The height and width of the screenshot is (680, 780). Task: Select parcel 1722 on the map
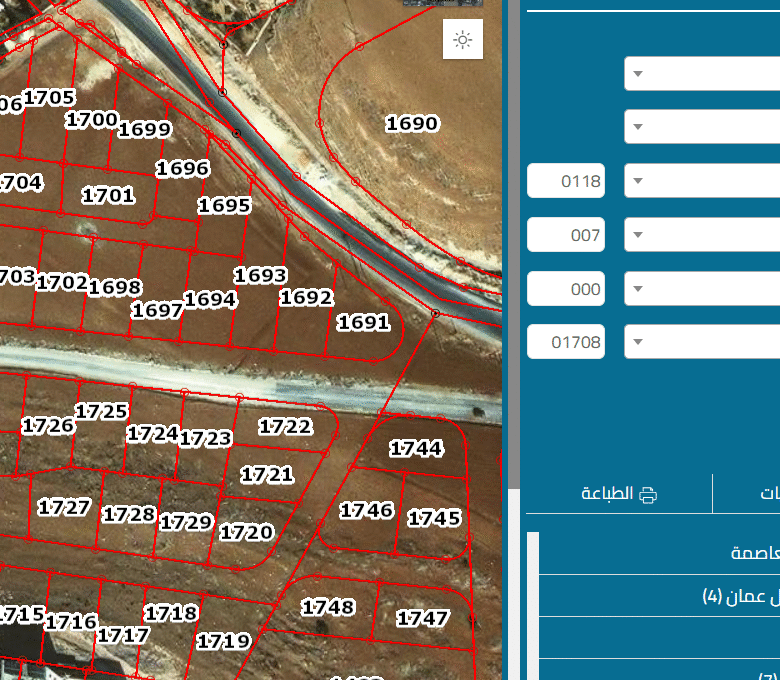coord(285,427)
